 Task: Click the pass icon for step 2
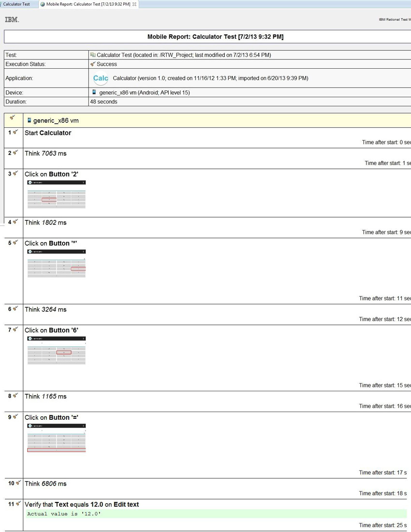(15, 153)
